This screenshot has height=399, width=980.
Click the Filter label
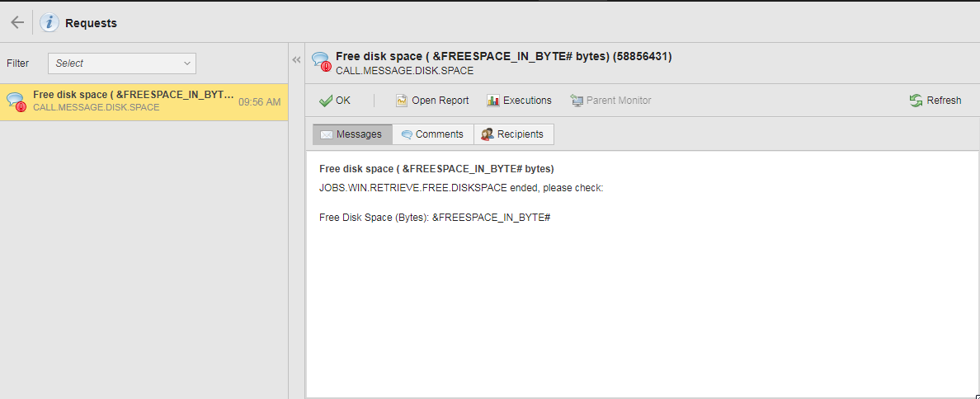17,63
